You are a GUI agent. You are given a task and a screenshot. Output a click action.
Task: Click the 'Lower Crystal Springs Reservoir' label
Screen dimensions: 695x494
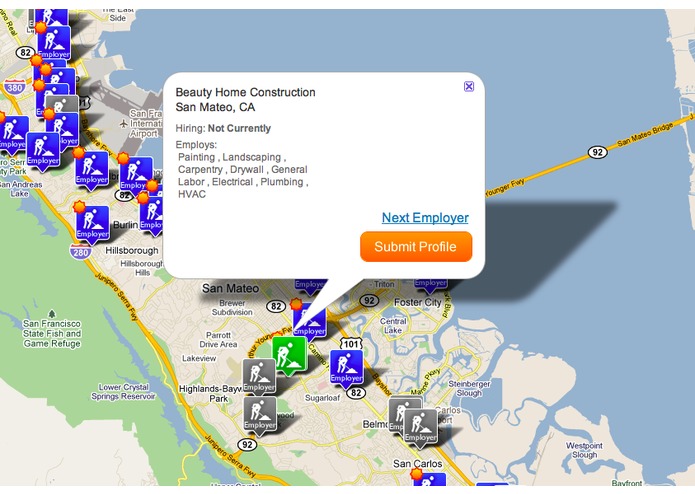pos(123,392)
